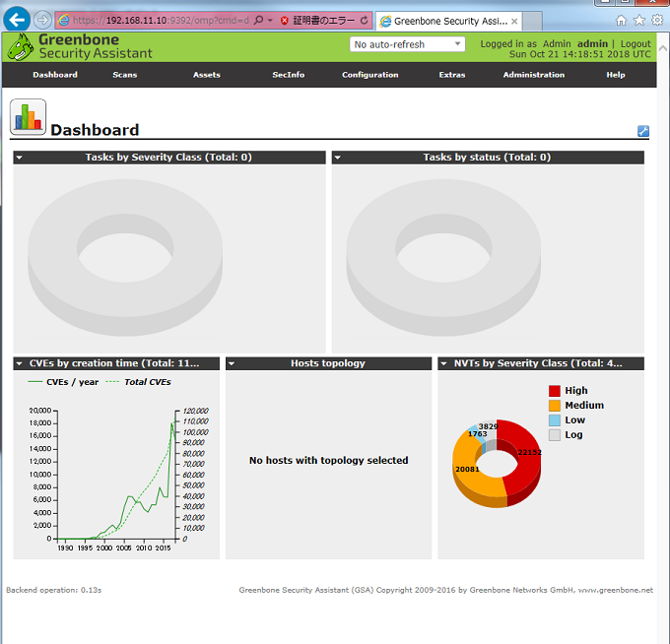Refresh the page with reload icon

coord(364,21)
